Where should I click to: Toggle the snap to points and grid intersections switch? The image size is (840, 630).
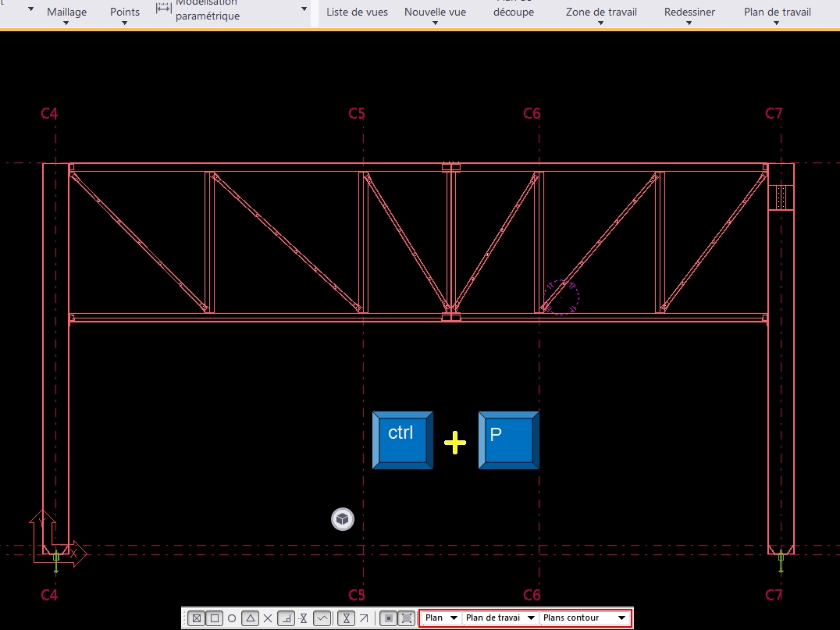click(x=197, y=618)
